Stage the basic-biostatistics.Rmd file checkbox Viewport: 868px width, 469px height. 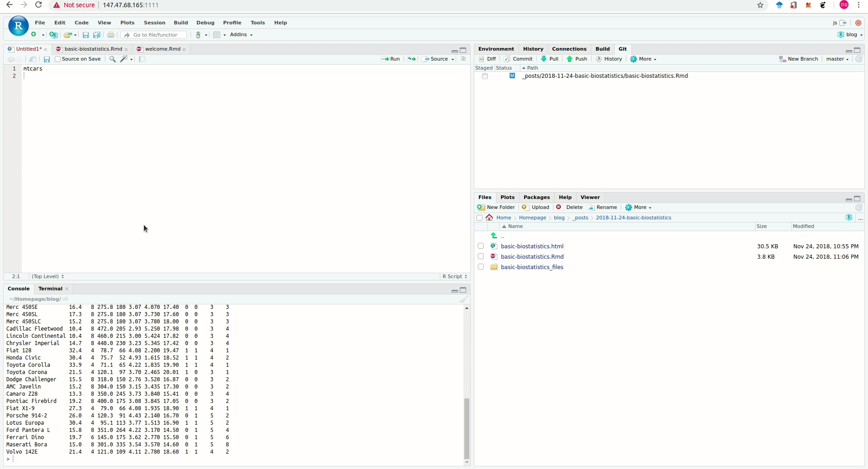coord(485,76)
